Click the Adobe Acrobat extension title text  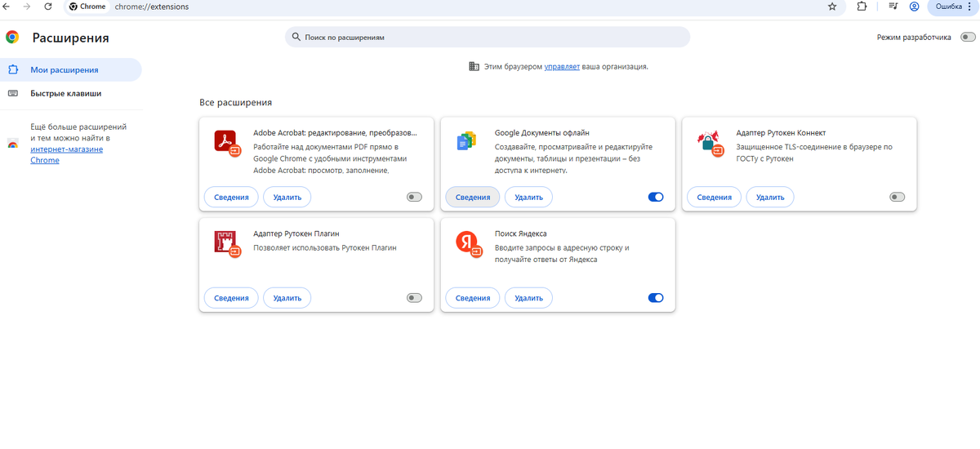pos(335,132)
